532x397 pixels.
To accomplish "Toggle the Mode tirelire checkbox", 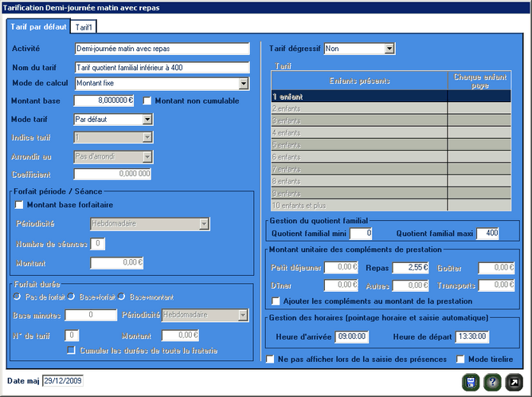I will 461,360.
